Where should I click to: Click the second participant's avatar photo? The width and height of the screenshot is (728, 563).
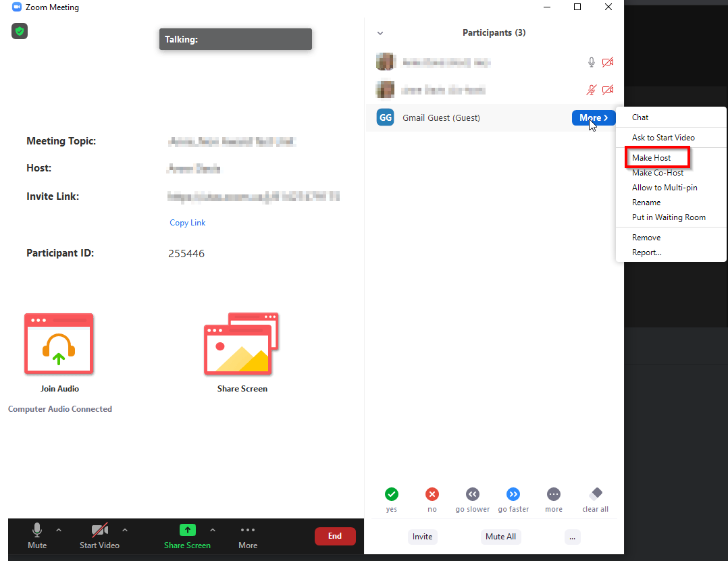(386, 90)
